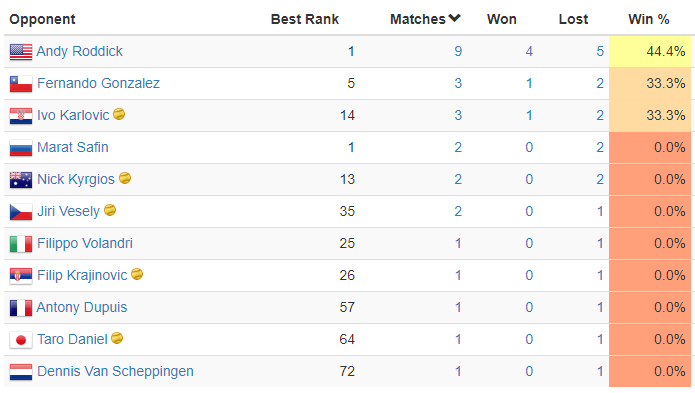695x393 pixels.
Task: Sort table by Win % header
Action: coord(648,19)
